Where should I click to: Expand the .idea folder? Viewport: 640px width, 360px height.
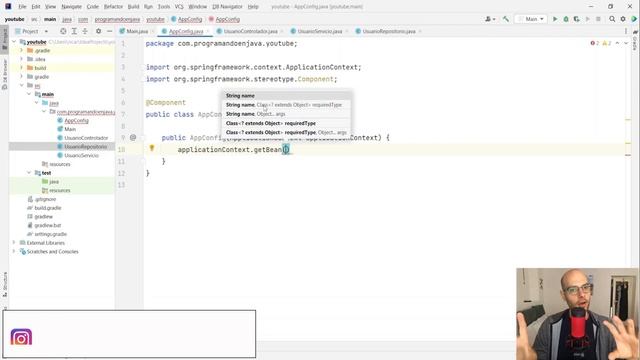tap(22, 59)
